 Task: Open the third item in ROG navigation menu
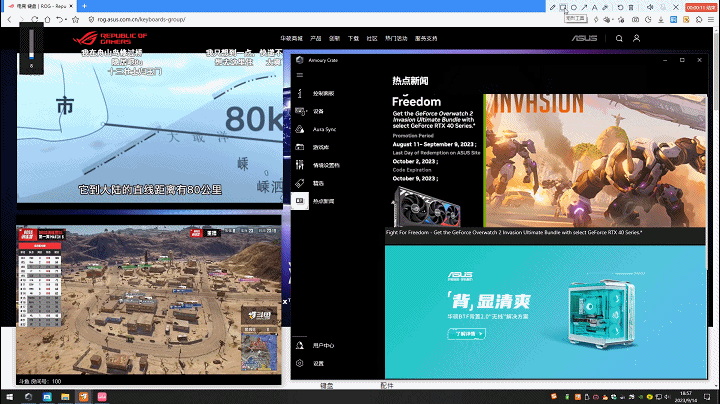point(334,39)
